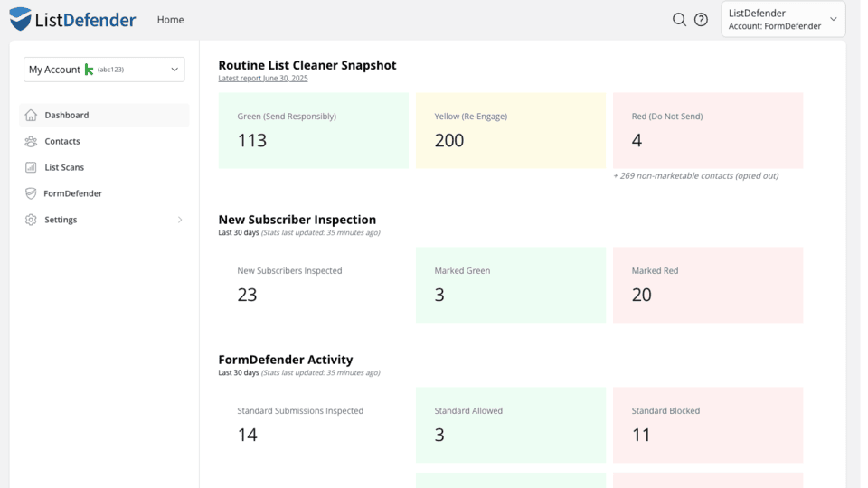
Task: Click the Standard Allowed card
Action: tap(511, 425)
